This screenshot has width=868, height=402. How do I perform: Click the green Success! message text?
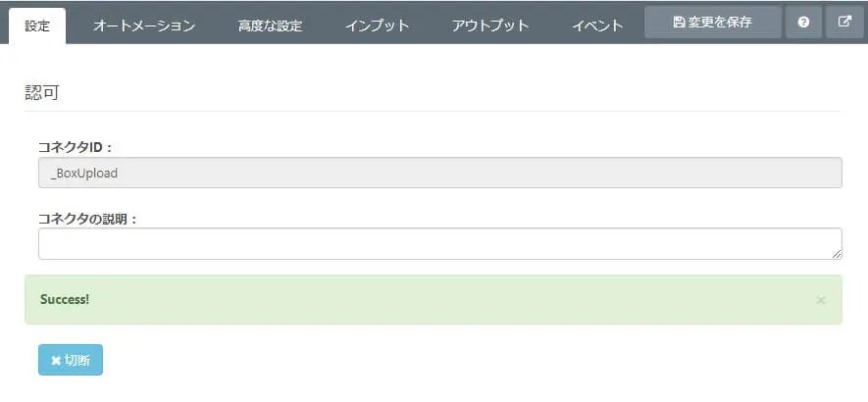pos(65,299)
